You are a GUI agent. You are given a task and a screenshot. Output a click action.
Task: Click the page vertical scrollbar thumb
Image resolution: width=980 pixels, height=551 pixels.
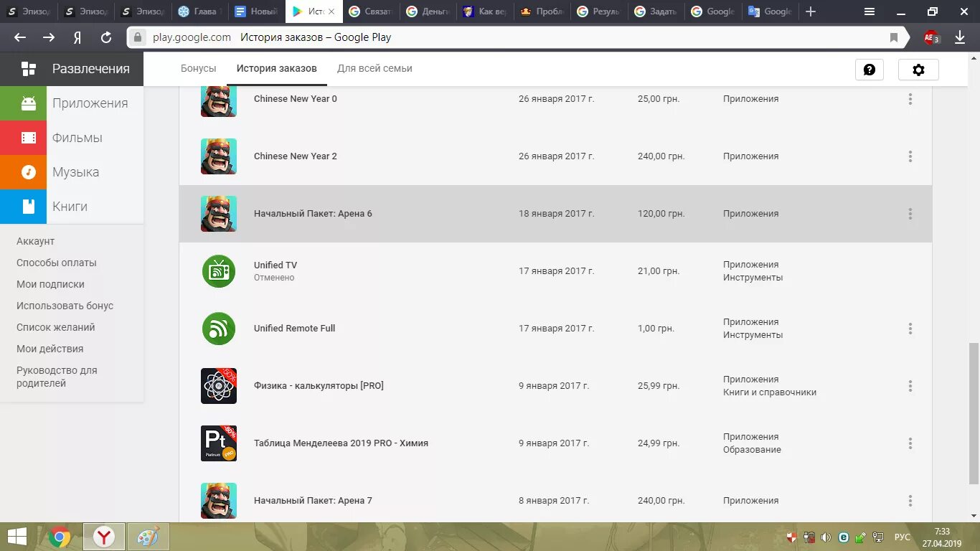coord(974,413)
